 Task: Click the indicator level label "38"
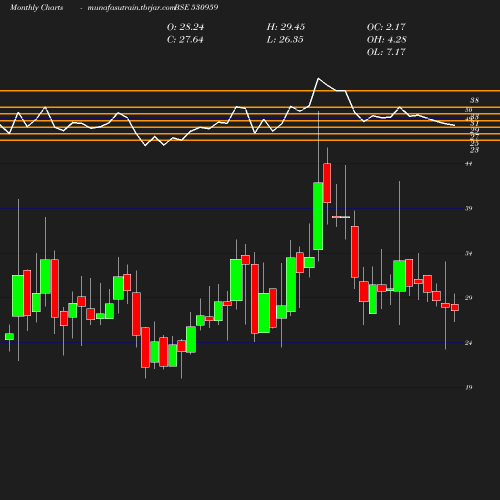474,100
